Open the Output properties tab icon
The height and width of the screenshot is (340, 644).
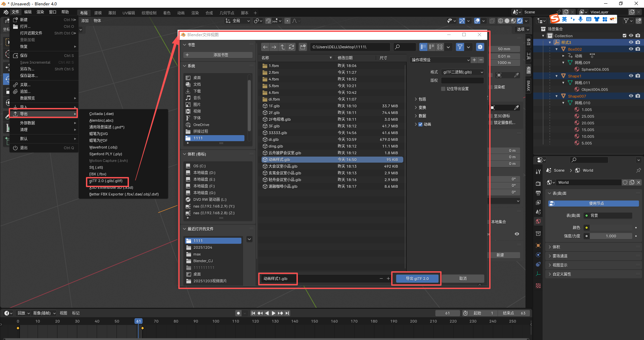(x=538, y=193)
